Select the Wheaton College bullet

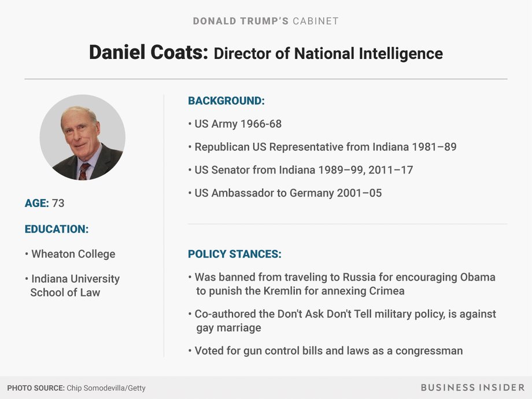pos(70,254)
